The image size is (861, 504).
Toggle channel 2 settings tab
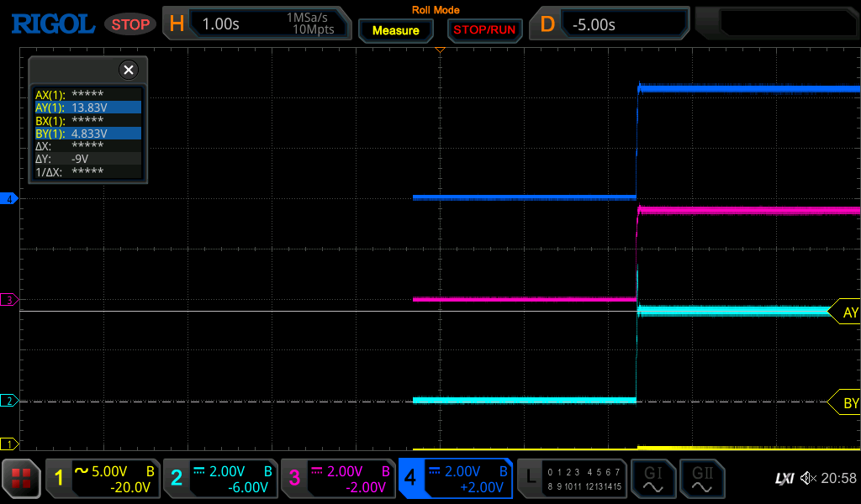(220, 478)
